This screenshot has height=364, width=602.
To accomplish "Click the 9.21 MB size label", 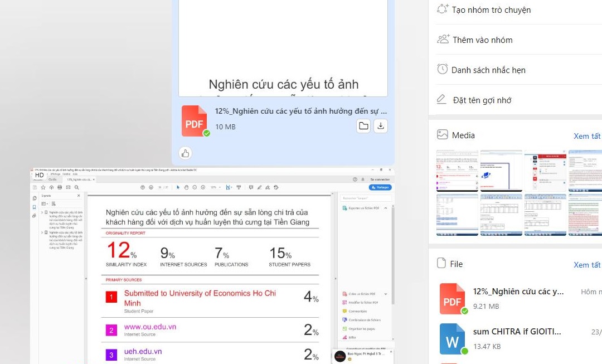I will (x=486, y=307).
